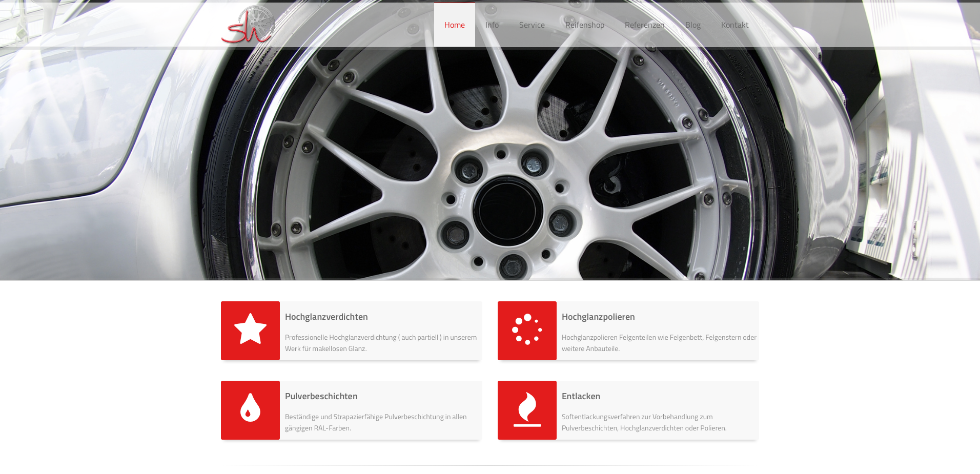Click the star icon for Hochglanzverdichten
Screen dimensions: 980x474
(x=250, y=331)
